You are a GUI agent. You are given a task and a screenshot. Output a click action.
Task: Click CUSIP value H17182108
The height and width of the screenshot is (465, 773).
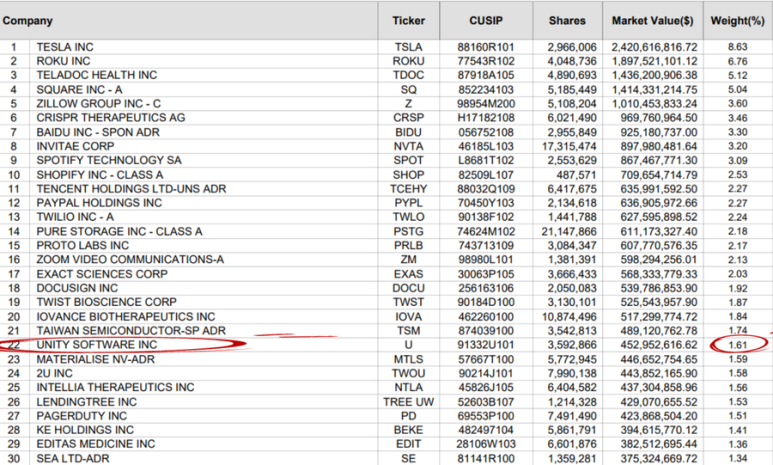pos(486,117)
